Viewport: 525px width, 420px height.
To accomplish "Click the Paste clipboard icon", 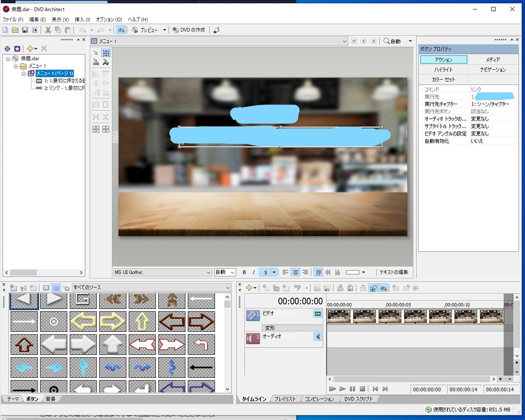I will (x=68, y=30).
